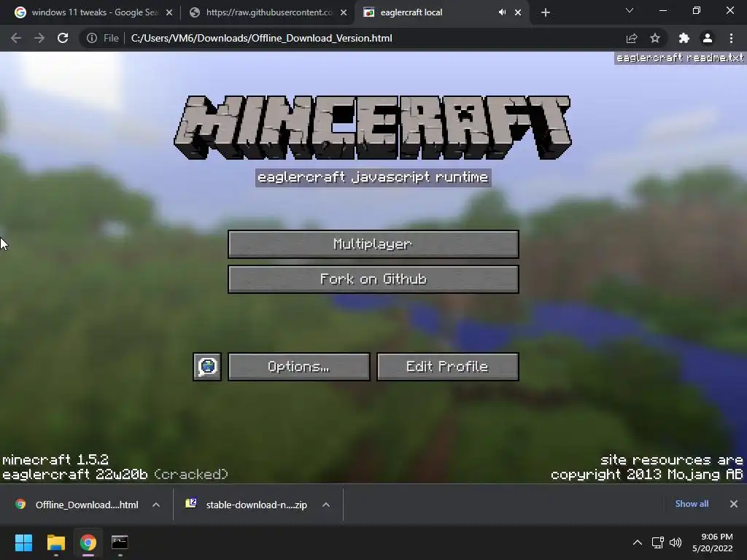Go forward to the next page
Screen dimensions: 747x560
click(39, 38)
